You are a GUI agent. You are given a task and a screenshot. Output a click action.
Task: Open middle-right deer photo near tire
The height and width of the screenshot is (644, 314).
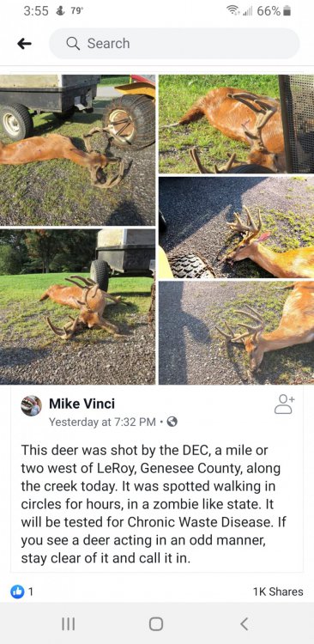(237, 228)
